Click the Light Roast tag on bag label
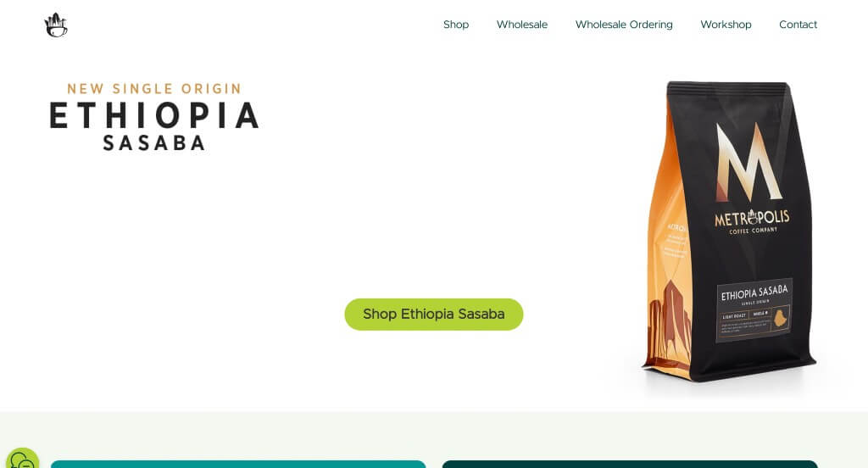Image resolution: width=868 pixels, height=468 pixels. 735,316
